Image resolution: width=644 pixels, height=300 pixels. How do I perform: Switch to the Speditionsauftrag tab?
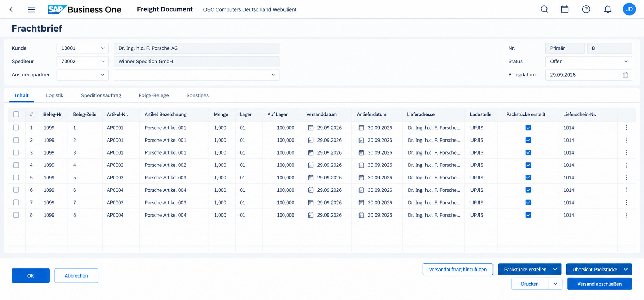tap(101, 95)
